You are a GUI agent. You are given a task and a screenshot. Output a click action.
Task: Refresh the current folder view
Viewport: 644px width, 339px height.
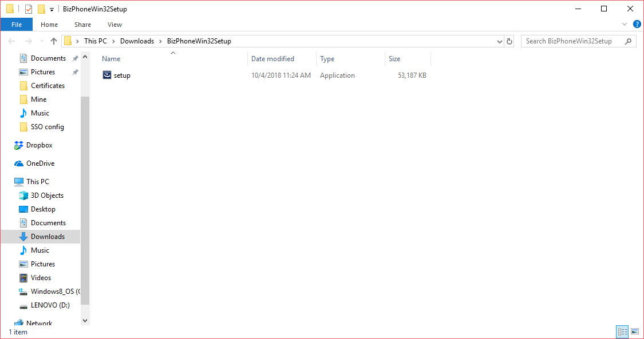coord(509,41)
